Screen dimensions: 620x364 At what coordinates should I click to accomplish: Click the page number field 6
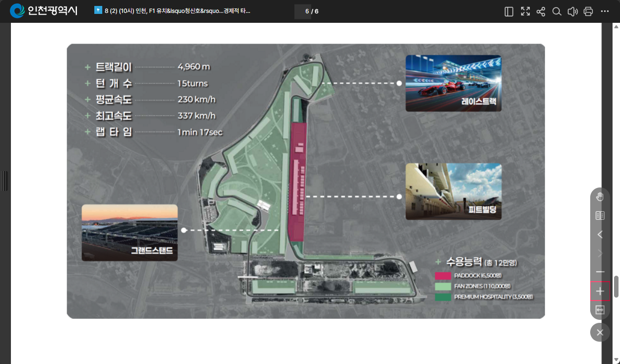click(302, 11)
